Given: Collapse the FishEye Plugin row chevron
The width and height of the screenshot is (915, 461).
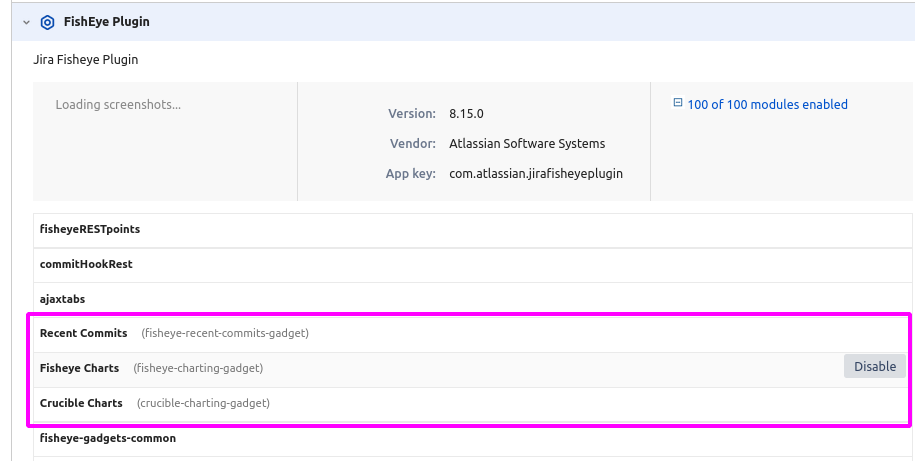Looking at the screenshot, I should (26, 22).
